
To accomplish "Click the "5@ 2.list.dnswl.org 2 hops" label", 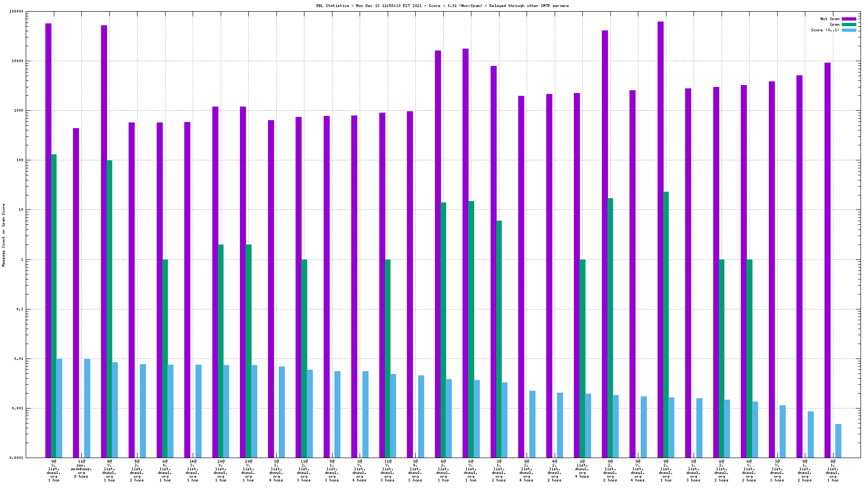I will pos(137,471).
